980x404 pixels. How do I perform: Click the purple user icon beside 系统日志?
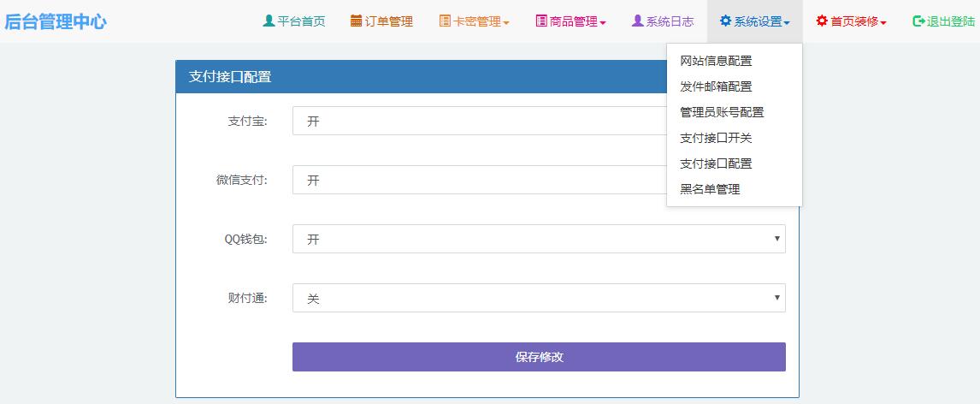pos(637,21)
